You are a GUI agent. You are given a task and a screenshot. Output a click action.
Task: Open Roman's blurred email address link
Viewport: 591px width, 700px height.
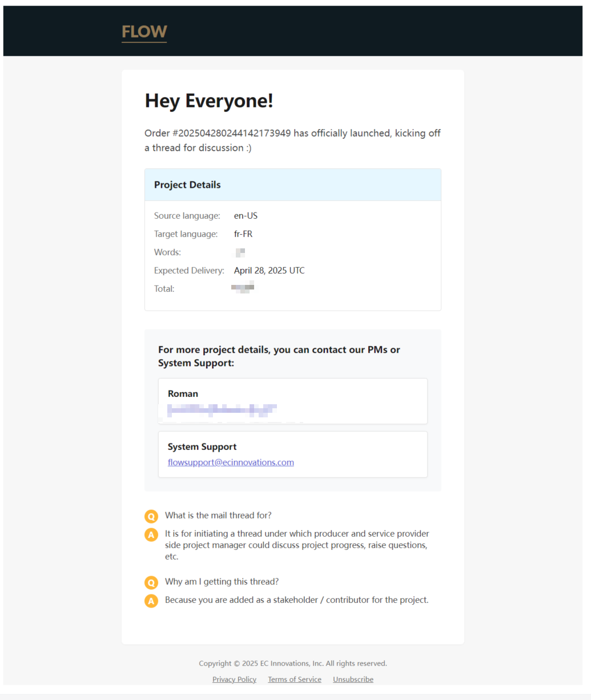[x=222, y=409]
